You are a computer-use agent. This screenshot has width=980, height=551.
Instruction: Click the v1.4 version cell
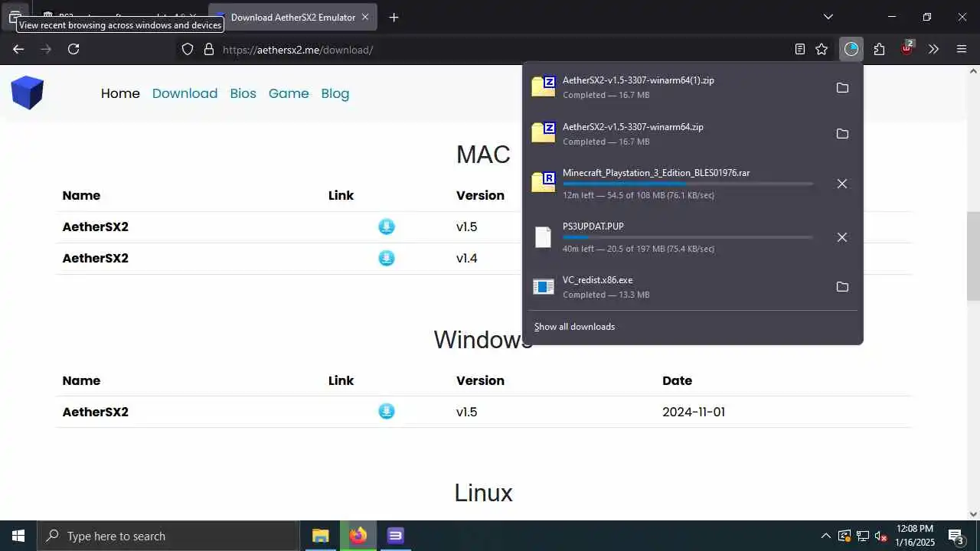[467, 258]
